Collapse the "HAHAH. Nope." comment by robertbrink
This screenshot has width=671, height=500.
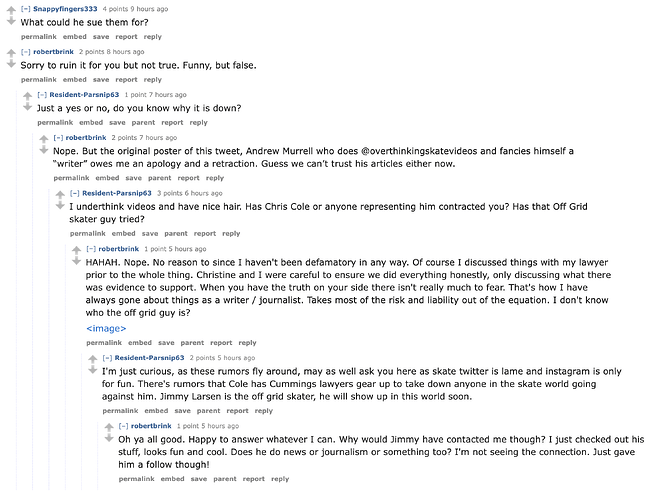[91, 248]
